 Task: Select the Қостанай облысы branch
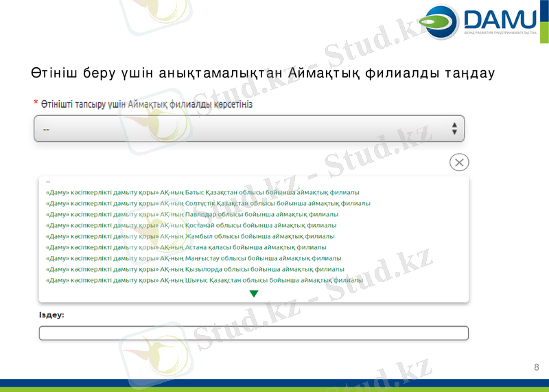tap(191, 225)
